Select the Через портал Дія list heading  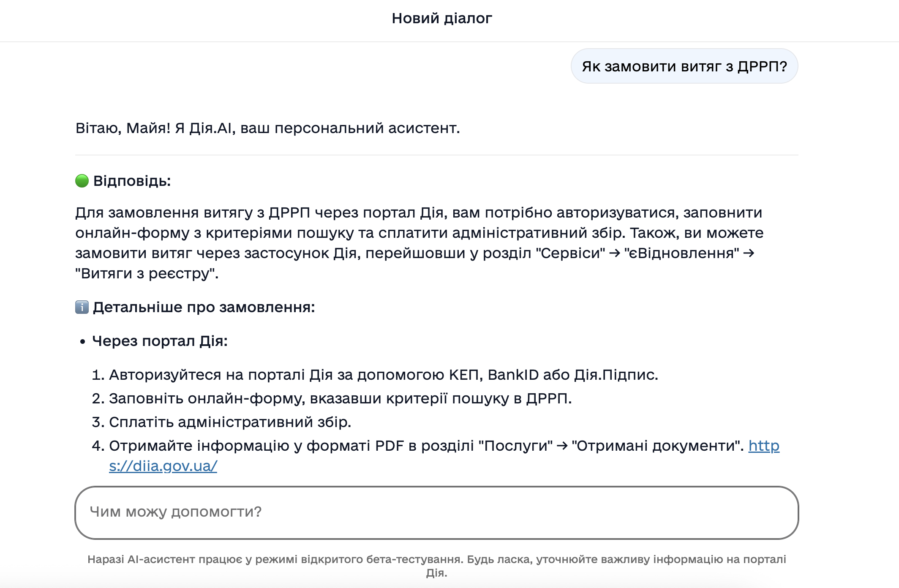[160, 341]
